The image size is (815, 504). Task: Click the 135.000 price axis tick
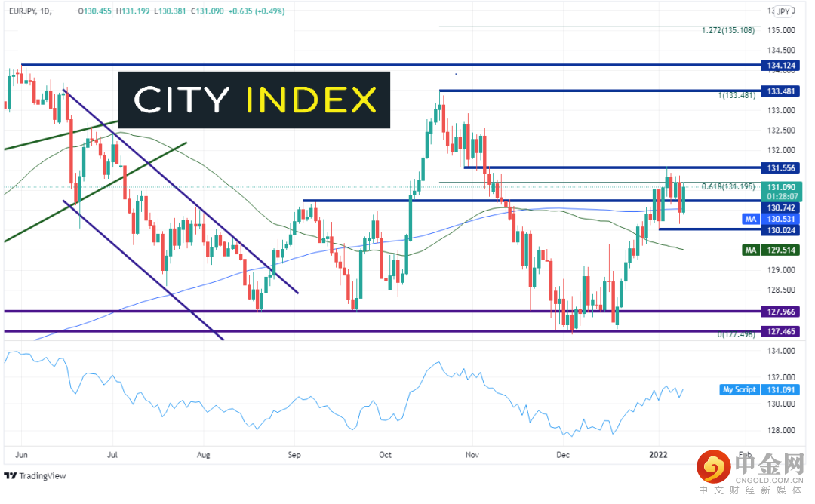tap(781, 30)
